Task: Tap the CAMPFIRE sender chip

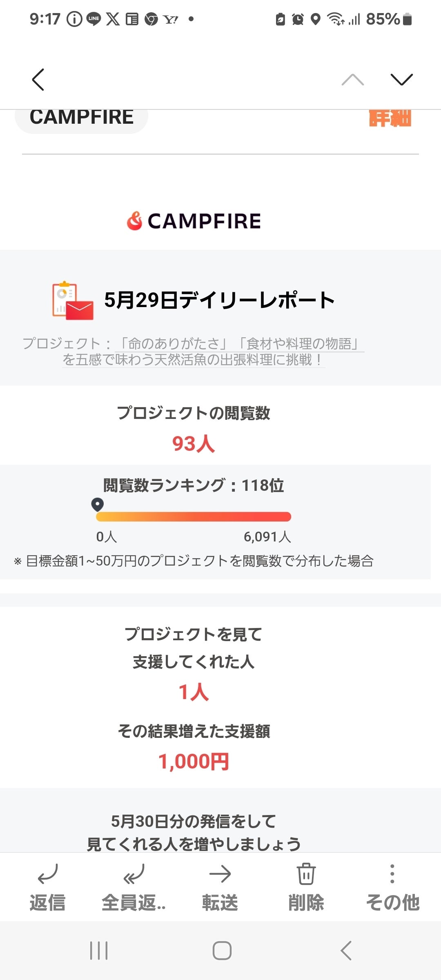Action: 81,118
